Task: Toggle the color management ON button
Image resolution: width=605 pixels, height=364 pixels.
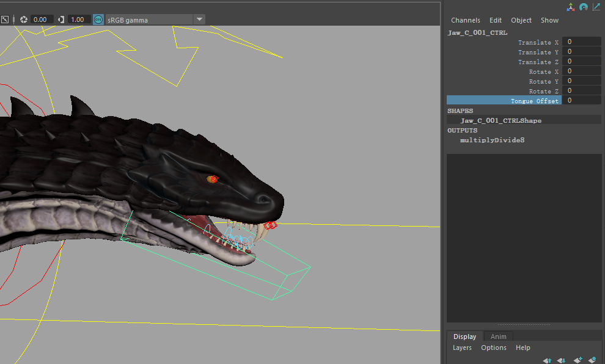Action: 98,20
